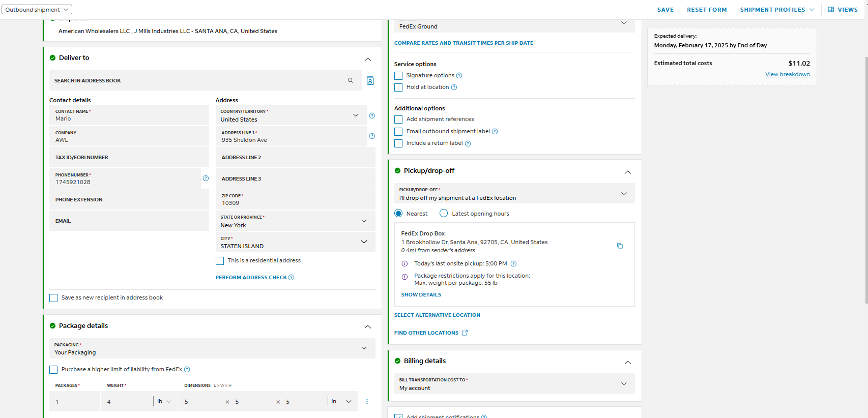Viewport: 868px width, 418px height.
Task: Click the Email input field
Action: click(129, 221)
